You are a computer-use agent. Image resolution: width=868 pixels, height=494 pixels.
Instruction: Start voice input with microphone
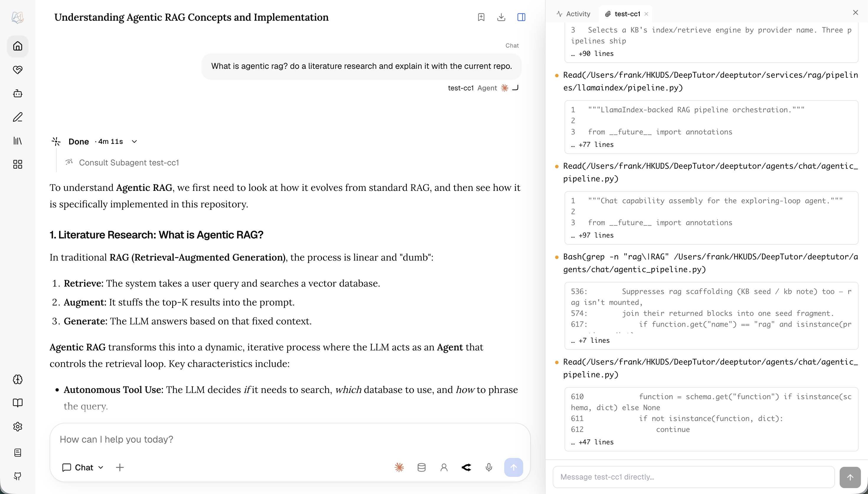click(x=489, y=467)
